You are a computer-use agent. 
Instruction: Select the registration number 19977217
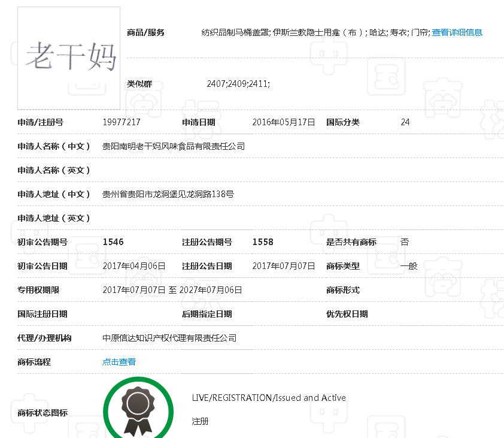point(122,122)
